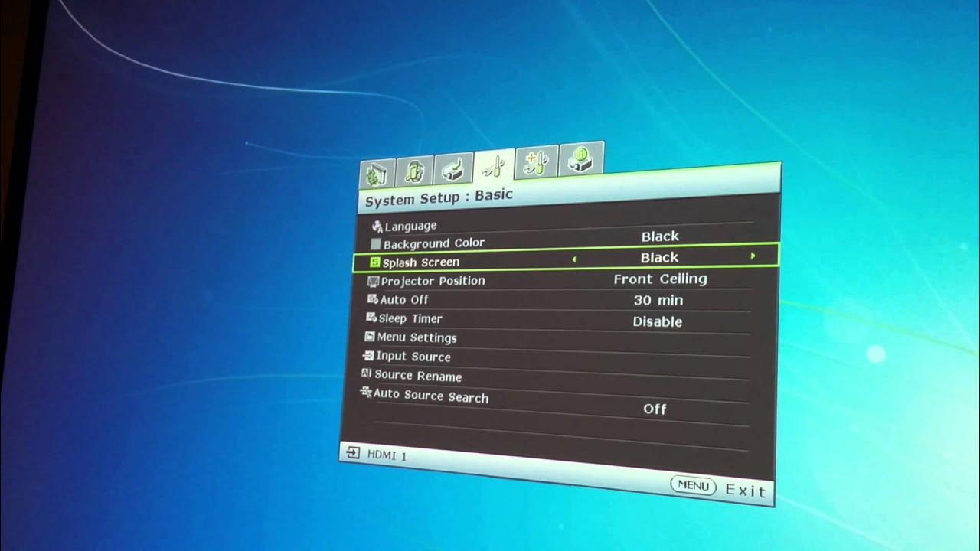Switch to the Information tab
Viewport: 980px width, 551px height.
(581, 158)
